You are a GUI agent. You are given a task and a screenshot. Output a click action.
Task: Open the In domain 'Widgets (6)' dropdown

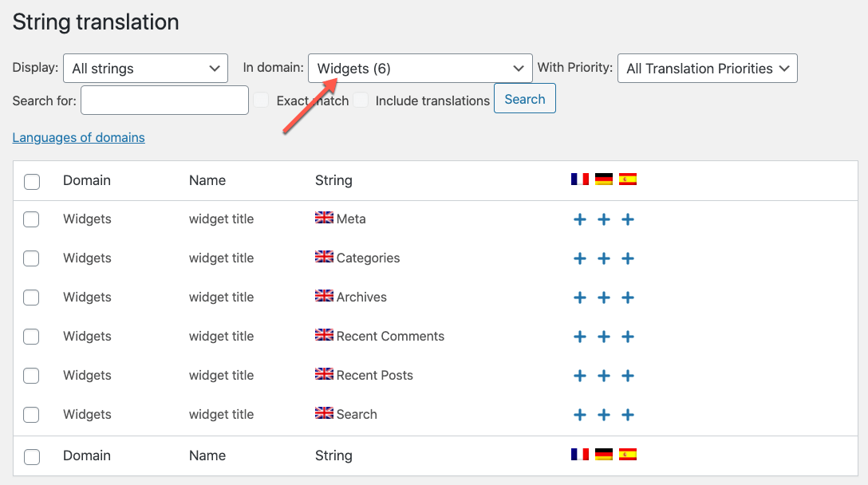pyautogui.click(x=420, y=69)
